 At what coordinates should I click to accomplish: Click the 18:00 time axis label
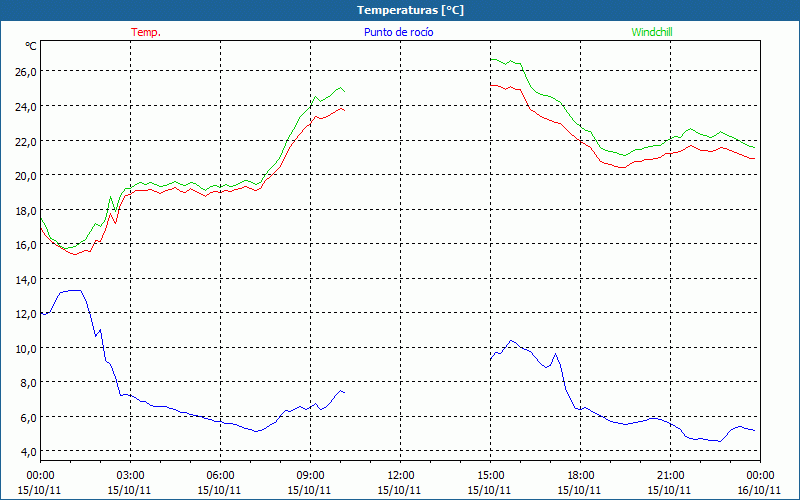(581, 476)
